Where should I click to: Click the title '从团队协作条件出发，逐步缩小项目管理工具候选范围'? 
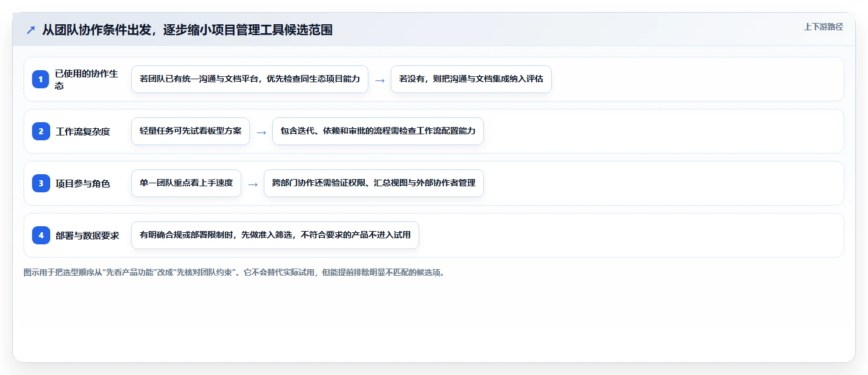point(187,30)
